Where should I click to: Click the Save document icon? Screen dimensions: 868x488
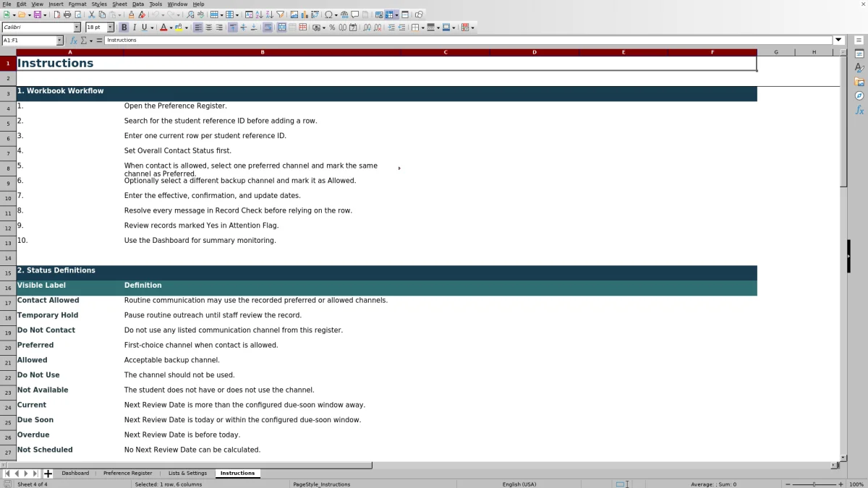click(x=37, y=14)
